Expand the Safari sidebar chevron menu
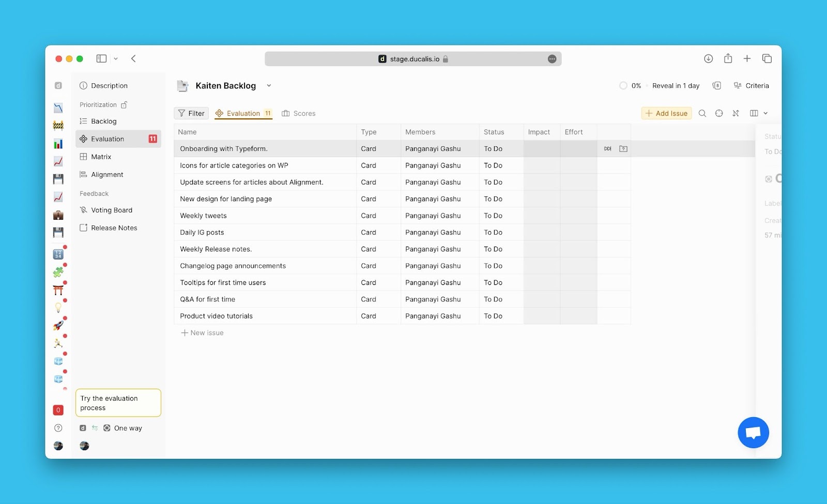Screen dimensions: 827x504 coord(116,59)
